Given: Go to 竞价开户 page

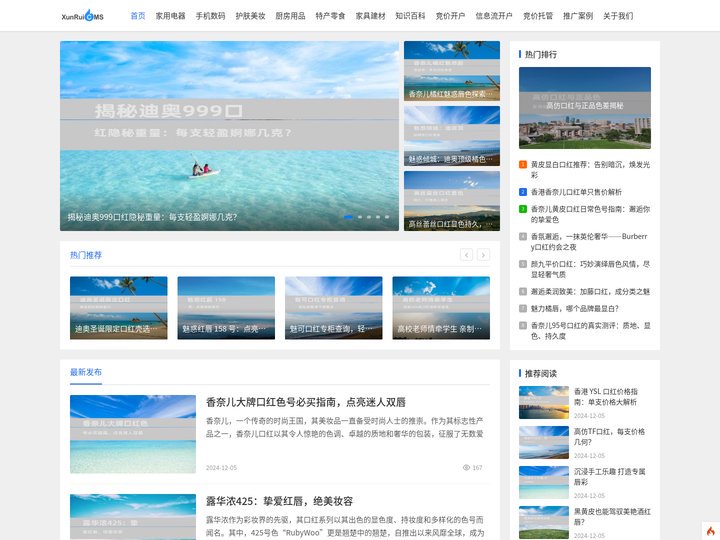Looking at the screenshot, I should tap(450, 16).
